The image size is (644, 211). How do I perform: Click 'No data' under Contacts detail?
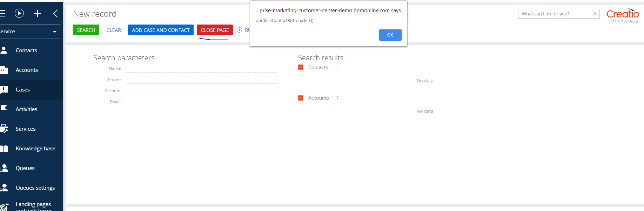tap(425, 81)
